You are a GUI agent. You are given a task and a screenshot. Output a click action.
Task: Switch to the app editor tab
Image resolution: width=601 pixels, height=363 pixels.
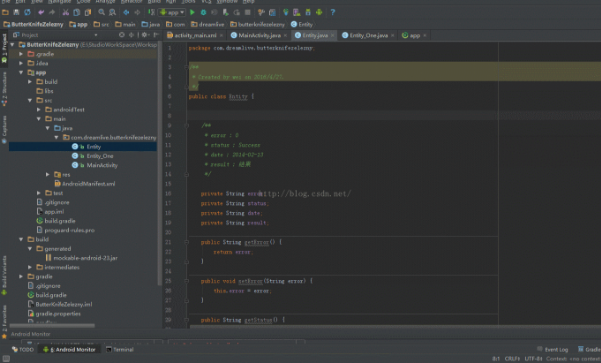tap(414, 35)
